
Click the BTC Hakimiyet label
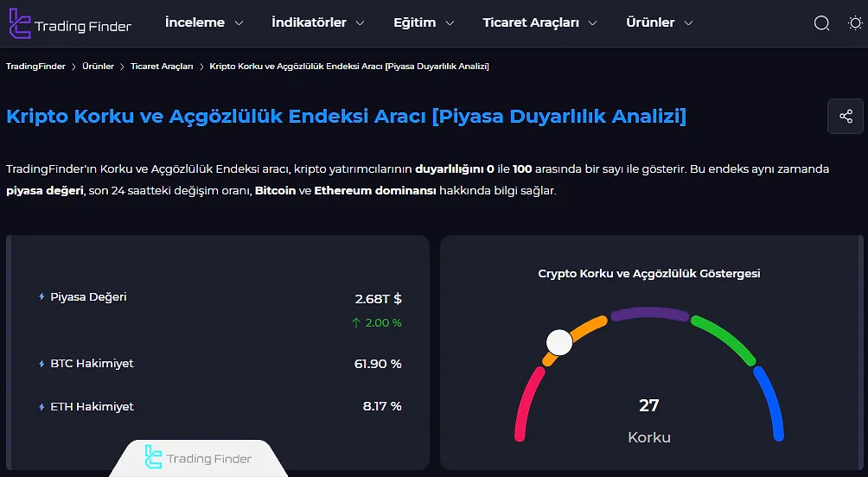click(x=92, y=364)
